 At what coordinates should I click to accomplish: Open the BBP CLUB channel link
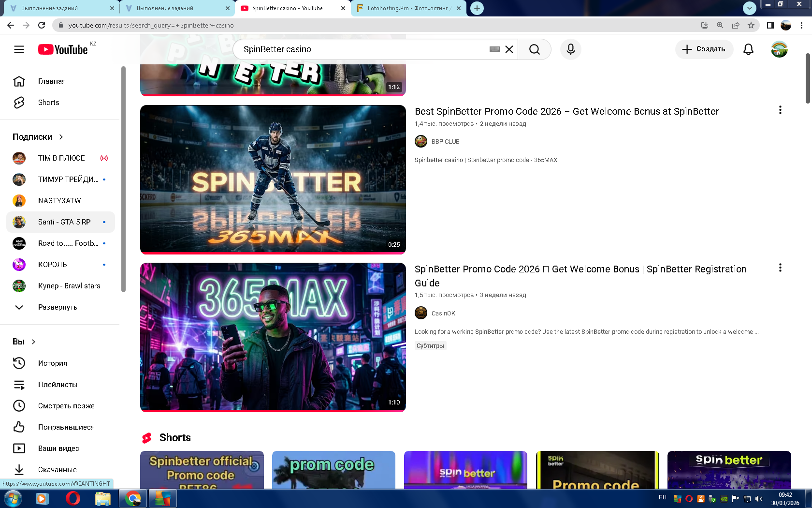point(445,142)
